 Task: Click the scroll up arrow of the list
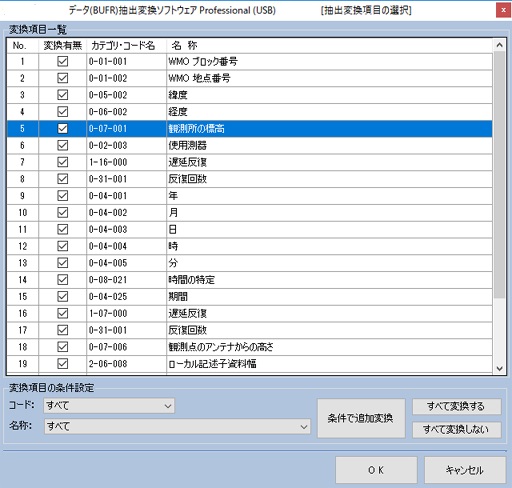tap(499, 45)
